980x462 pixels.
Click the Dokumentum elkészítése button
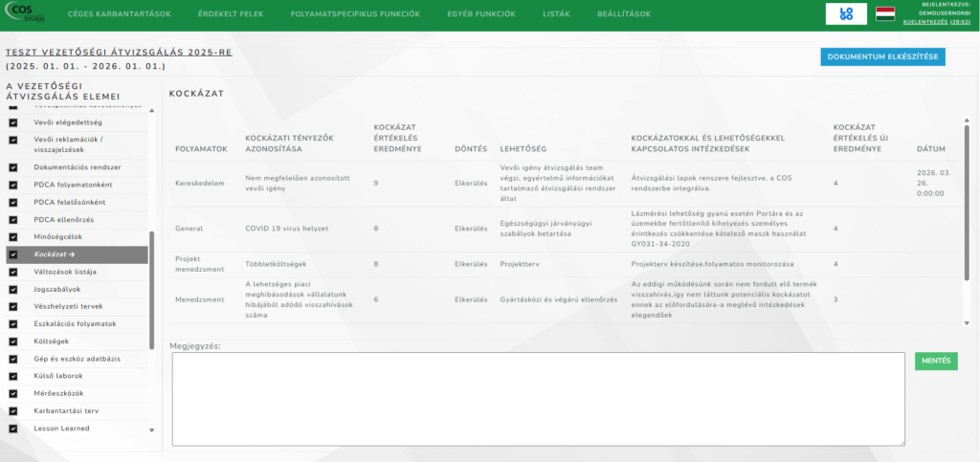882,57
